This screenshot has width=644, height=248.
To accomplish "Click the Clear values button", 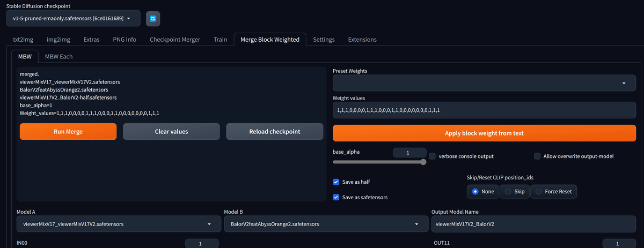I will coord(171,131).
